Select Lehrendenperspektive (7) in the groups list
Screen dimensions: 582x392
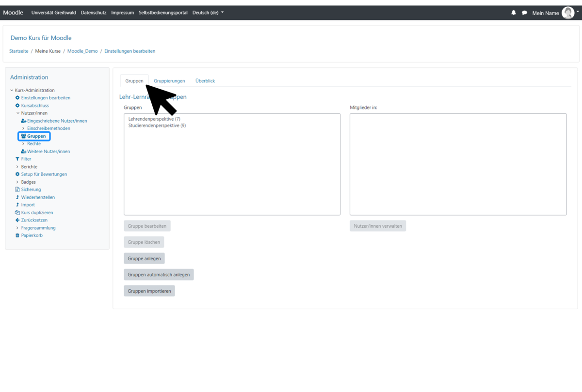154,119
